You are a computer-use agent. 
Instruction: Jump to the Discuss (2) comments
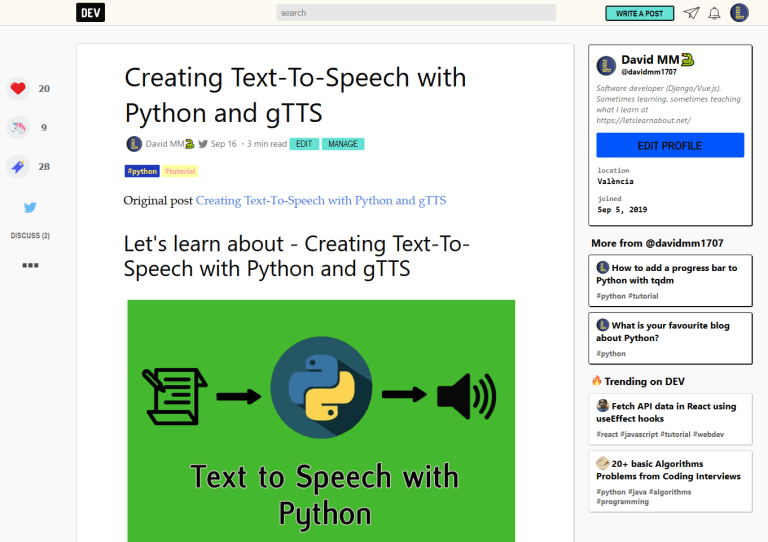[x=30, y=236]
